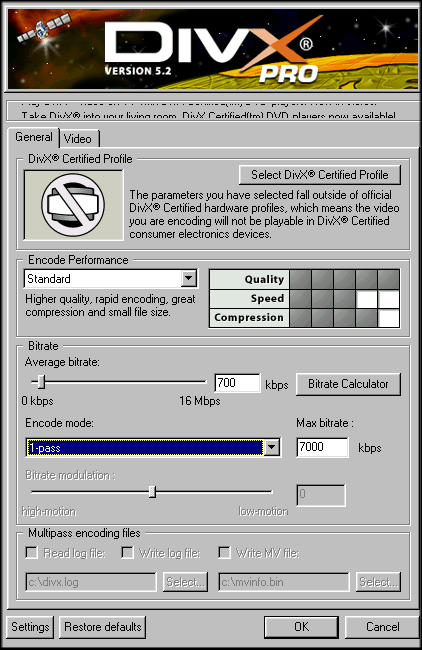
Task: Click Select next to divx.log field
Action: pyautogui.click(x=185, y=582)
